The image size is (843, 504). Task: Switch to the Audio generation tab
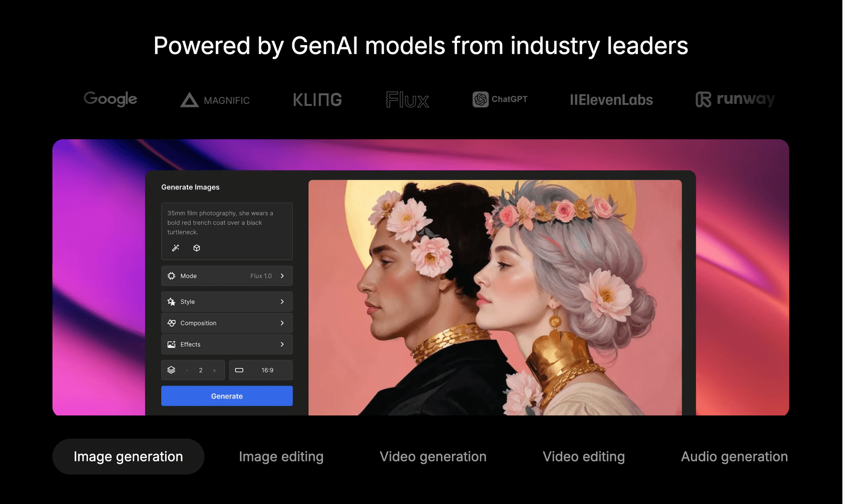(734, 457)
